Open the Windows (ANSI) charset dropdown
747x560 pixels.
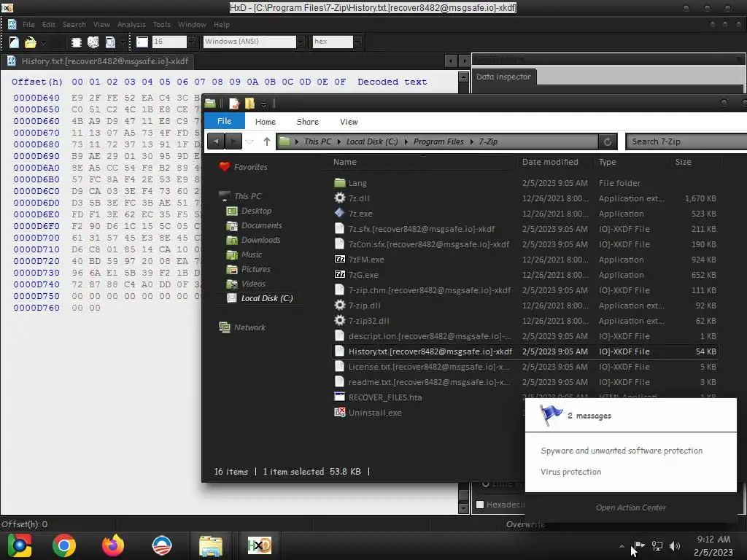click(301, 42)
